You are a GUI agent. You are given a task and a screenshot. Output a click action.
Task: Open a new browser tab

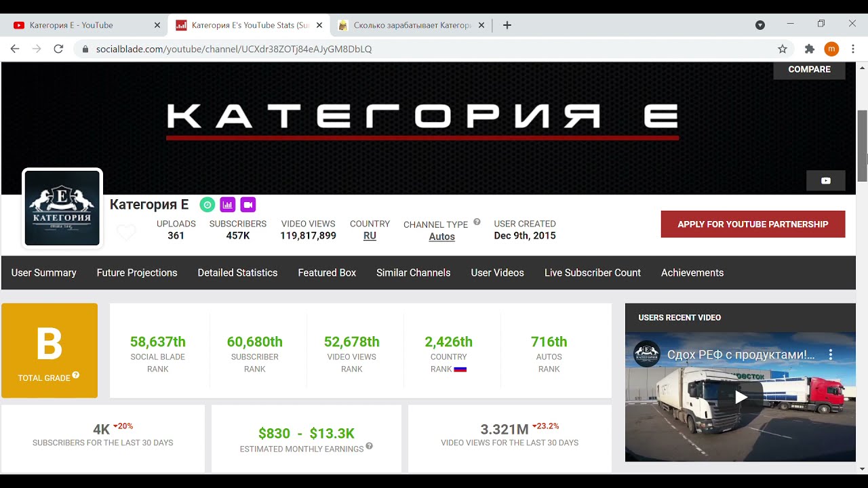[x=507, y=25]
